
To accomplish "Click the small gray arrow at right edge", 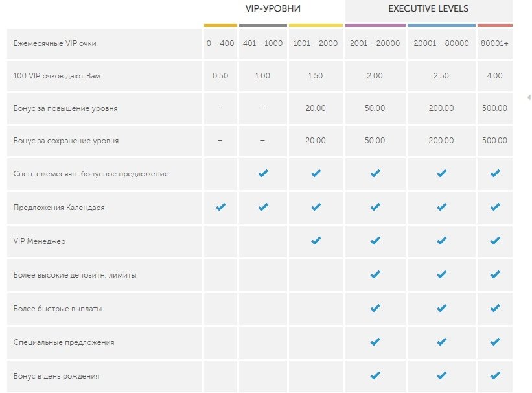I will [x=529, y=97].
